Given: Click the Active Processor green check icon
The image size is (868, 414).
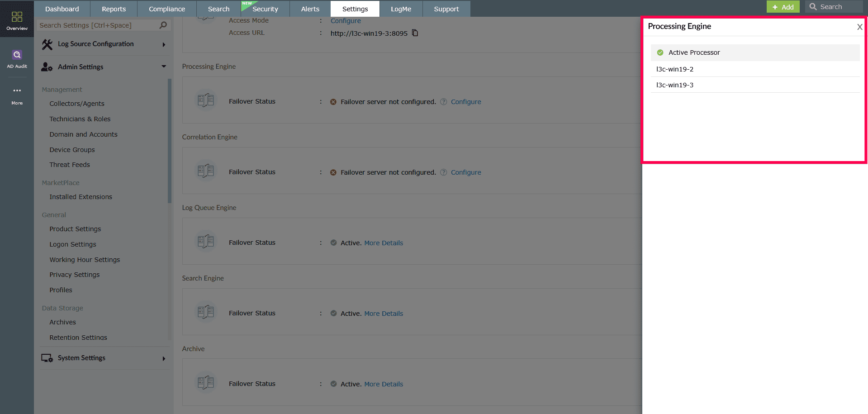Looking at the screenshot, I should pyautogui.click(x=660, y=52).
